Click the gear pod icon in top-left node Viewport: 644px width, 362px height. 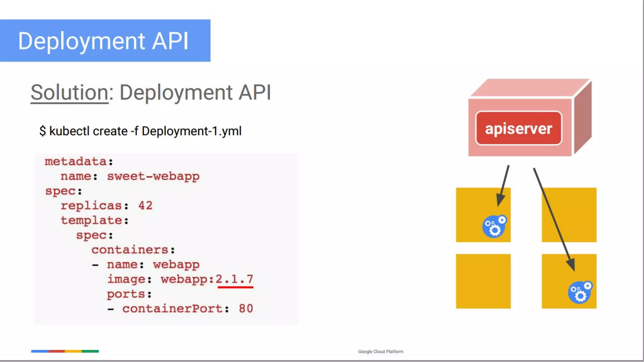click(494, 226)
